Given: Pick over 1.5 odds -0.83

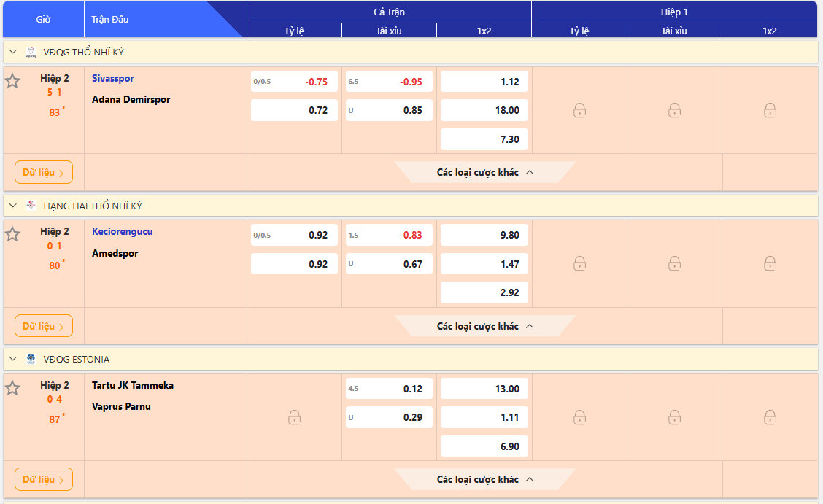Looking at the screenshot, I should click(x=389, y=235).
